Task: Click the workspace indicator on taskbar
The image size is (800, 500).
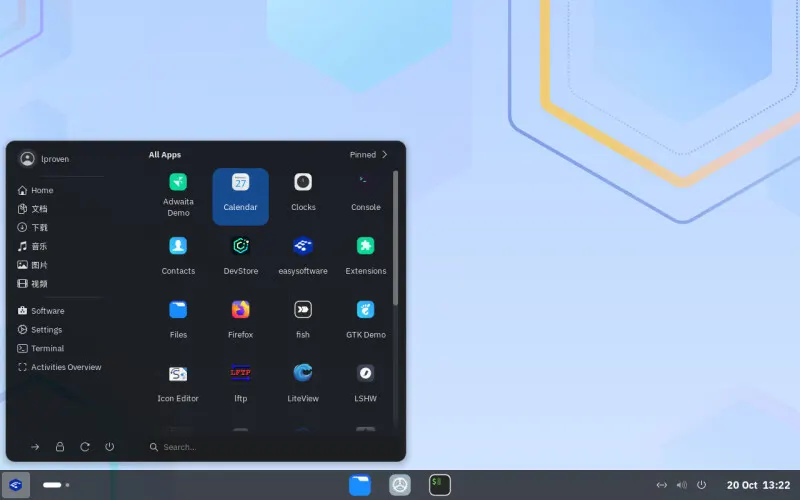Action: (x=56, y=485)
